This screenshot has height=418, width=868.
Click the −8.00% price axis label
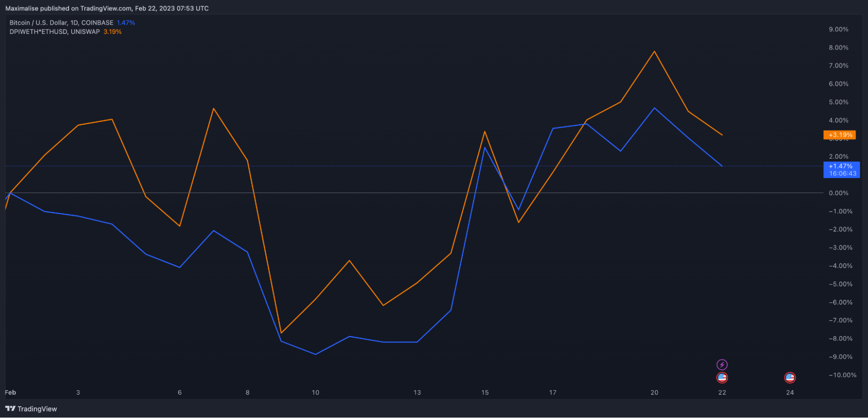pyautogui.click(x=840, y=338)
